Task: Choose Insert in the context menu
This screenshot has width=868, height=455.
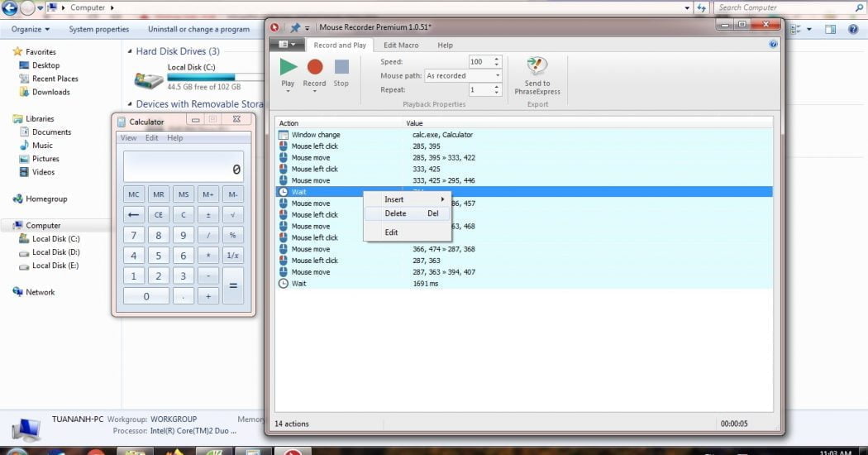Action: 408,199
